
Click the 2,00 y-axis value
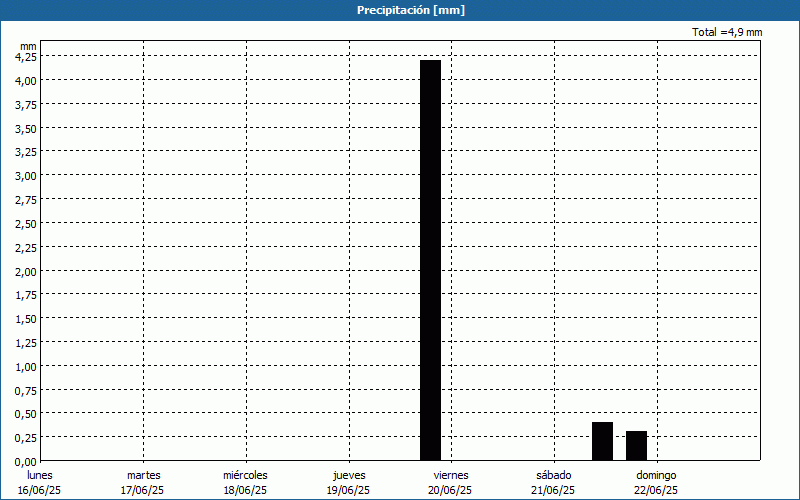(26, 271)
